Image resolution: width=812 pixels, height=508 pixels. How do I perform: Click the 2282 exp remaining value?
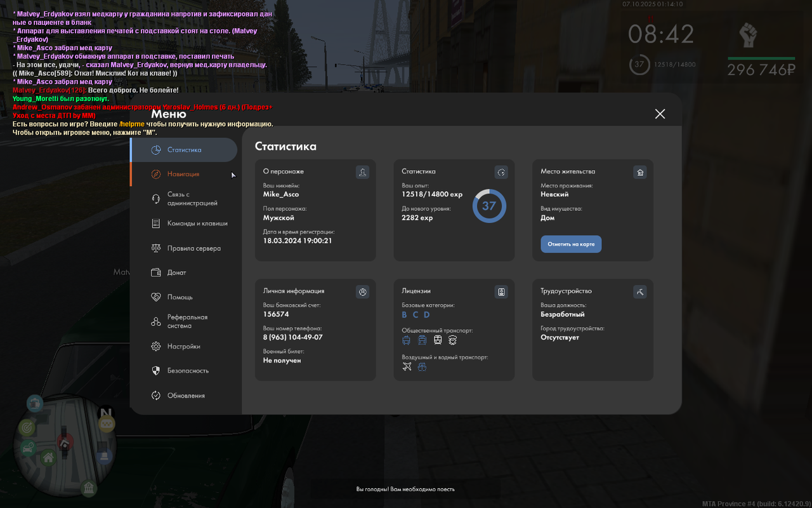point(417,218)
